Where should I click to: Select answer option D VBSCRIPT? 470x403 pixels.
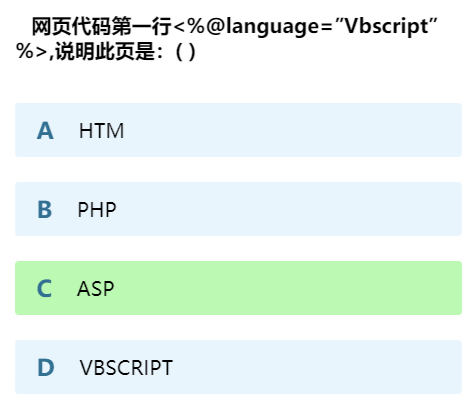(238, 367)
